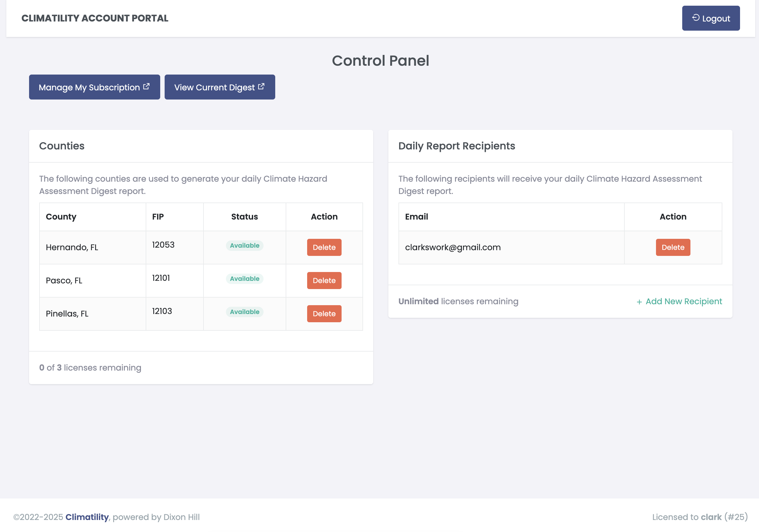Delete the Pinellas, FL county
The width and height of the screenshot is (759, 532).
coord(324,314)
